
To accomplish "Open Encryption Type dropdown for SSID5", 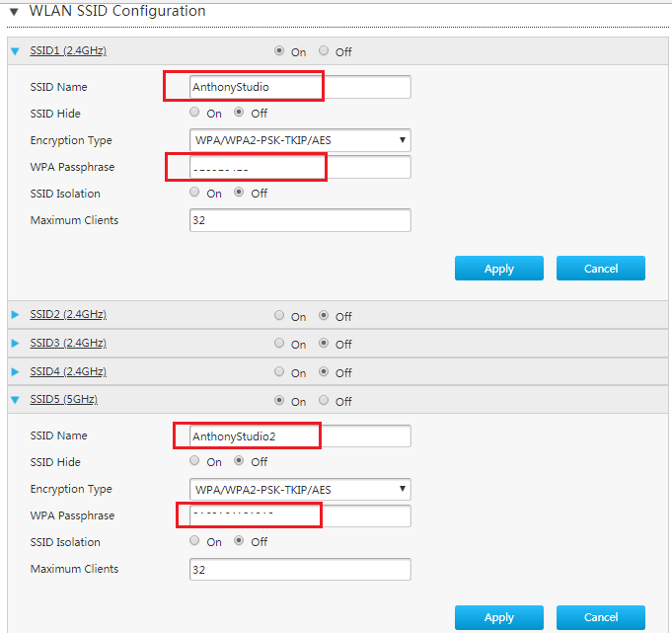I will click(x=300, y=490).
